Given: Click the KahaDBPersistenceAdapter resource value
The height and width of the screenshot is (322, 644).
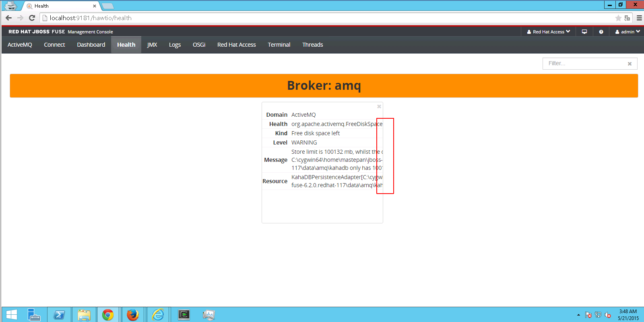Looking at the screenshot, I should [x=337, y=181].
